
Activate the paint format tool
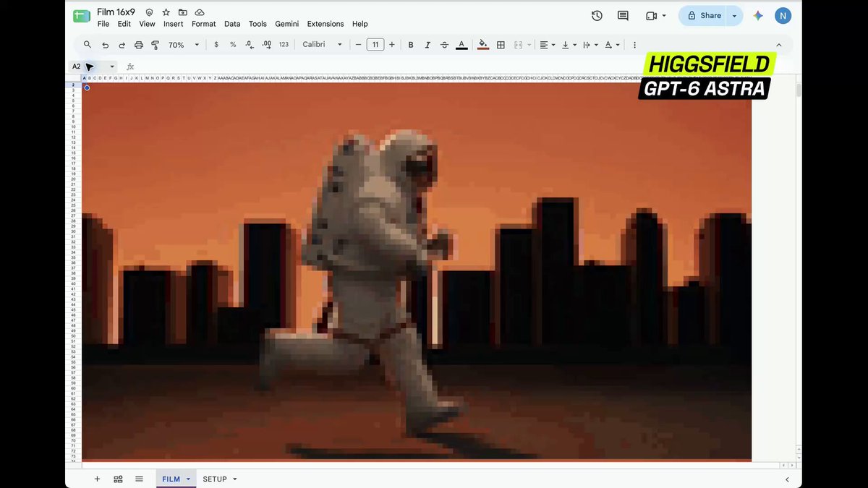[155, 45]
